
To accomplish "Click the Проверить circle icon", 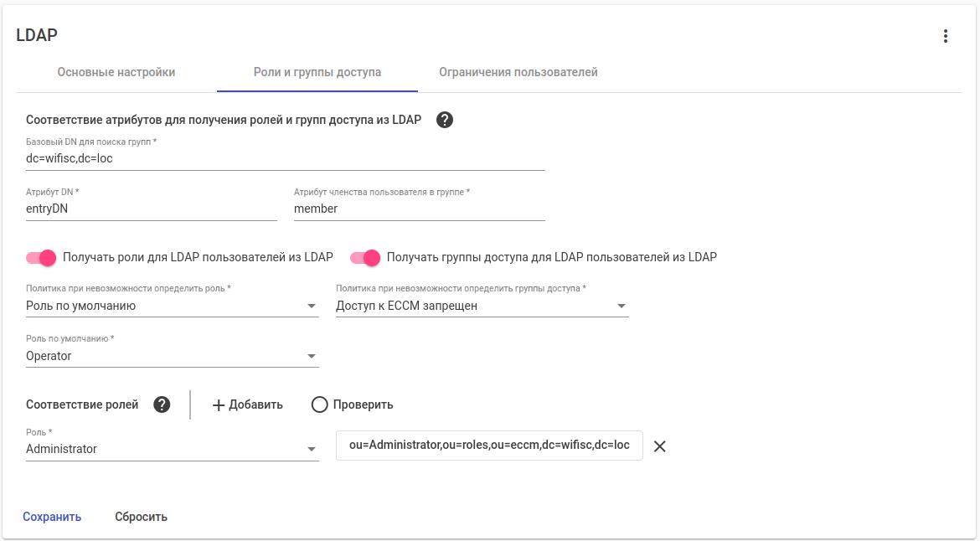I will 319,405.
